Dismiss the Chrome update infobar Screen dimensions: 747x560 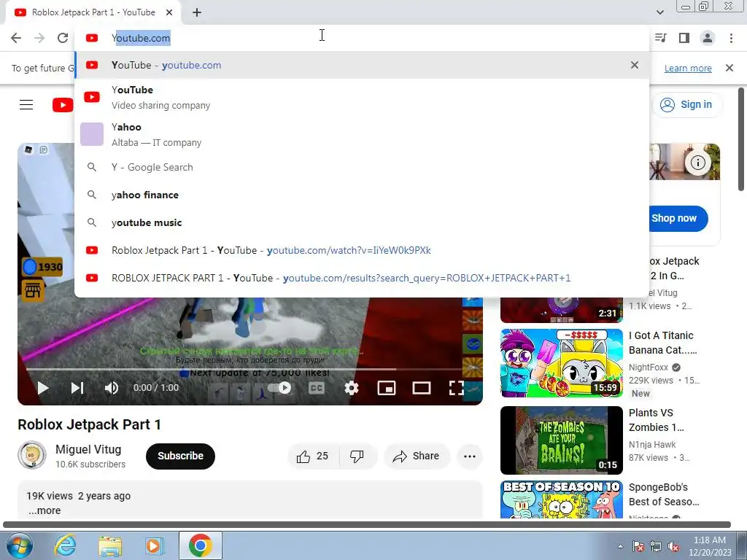coord(729,68)
